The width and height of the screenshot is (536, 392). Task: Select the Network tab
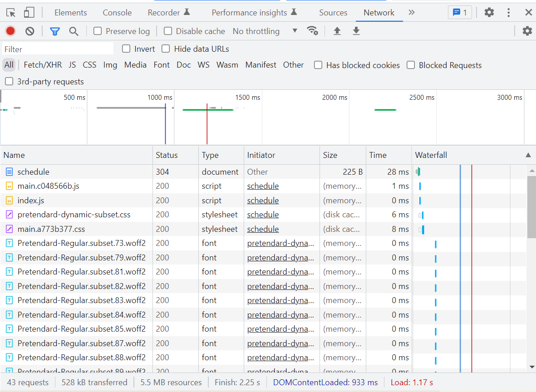coord(379,13)
